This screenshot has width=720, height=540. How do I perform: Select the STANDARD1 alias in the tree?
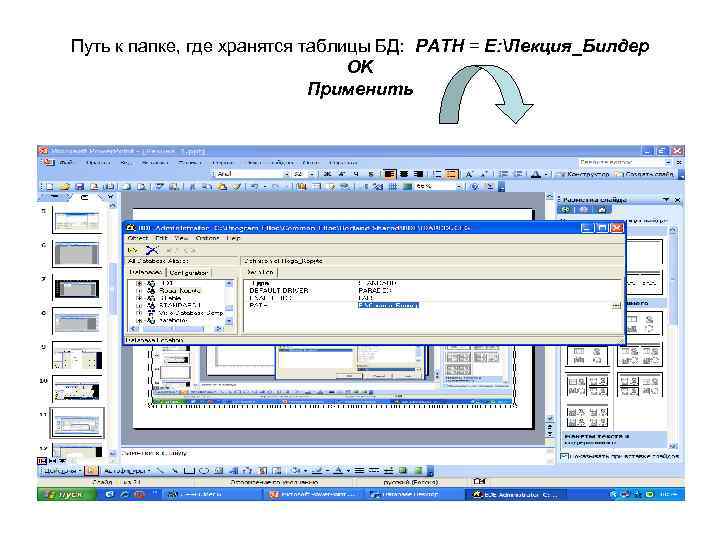[180, 305]
